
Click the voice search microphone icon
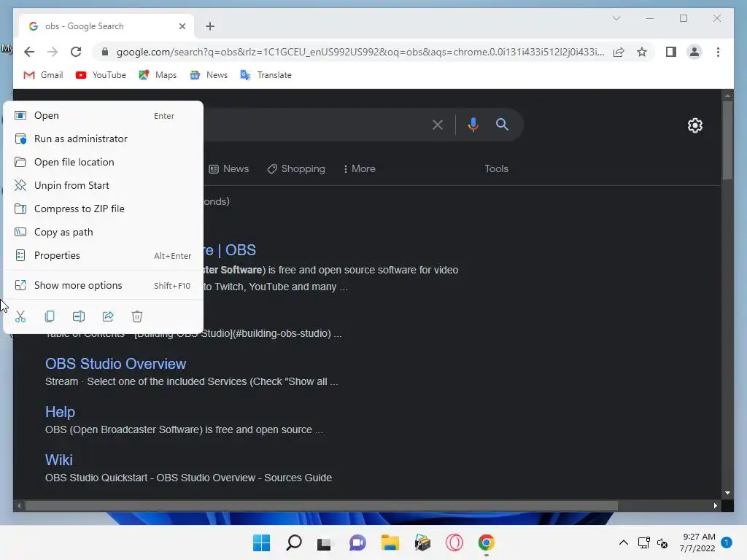click(x=473, y=125)
